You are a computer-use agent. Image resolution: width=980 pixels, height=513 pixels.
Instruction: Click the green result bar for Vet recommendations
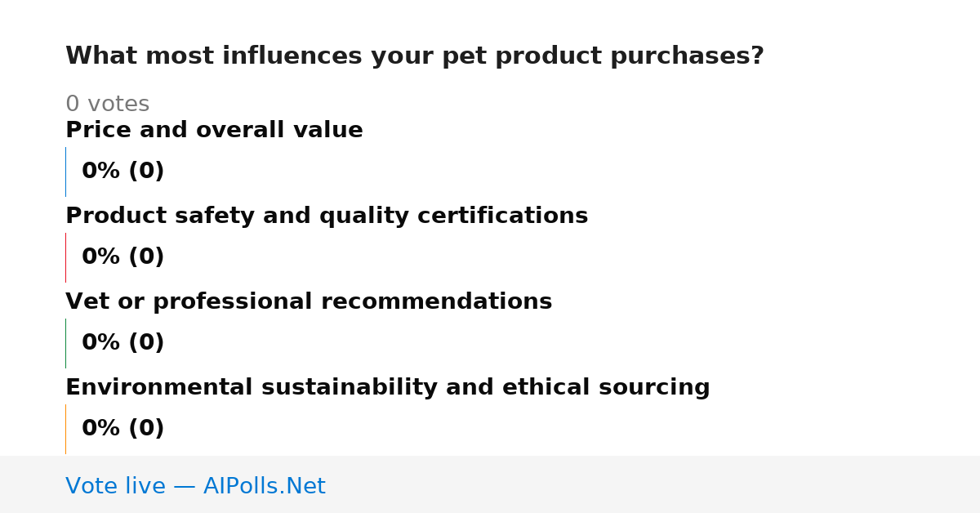pos(65,343)
